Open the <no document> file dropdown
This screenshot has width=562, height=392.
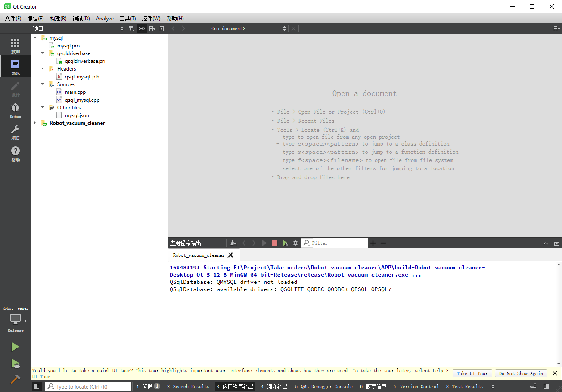click(248, 28)
